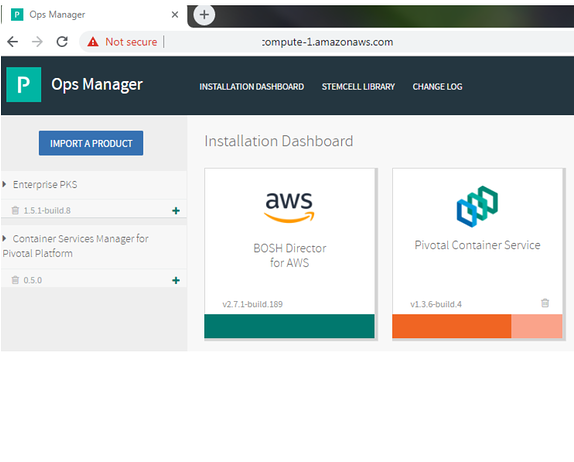Open the Installation Dashboard menu item
The width and height of the screenshot is (574, 462).
point(251,87)
